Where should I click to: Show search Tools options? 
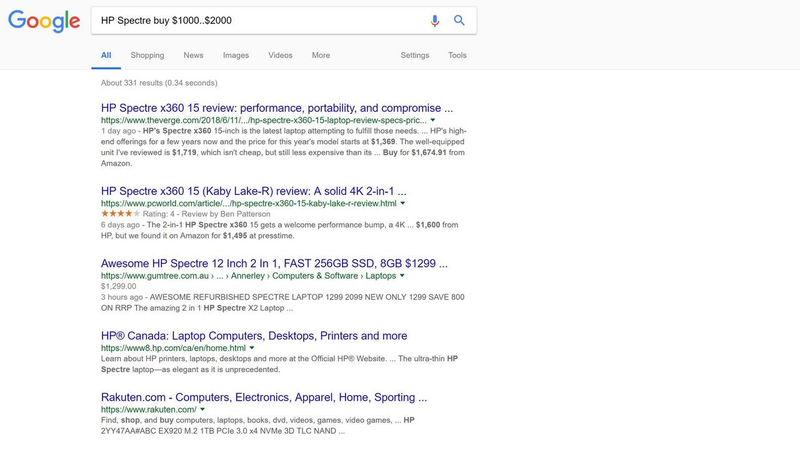click(x=457, y=55)
